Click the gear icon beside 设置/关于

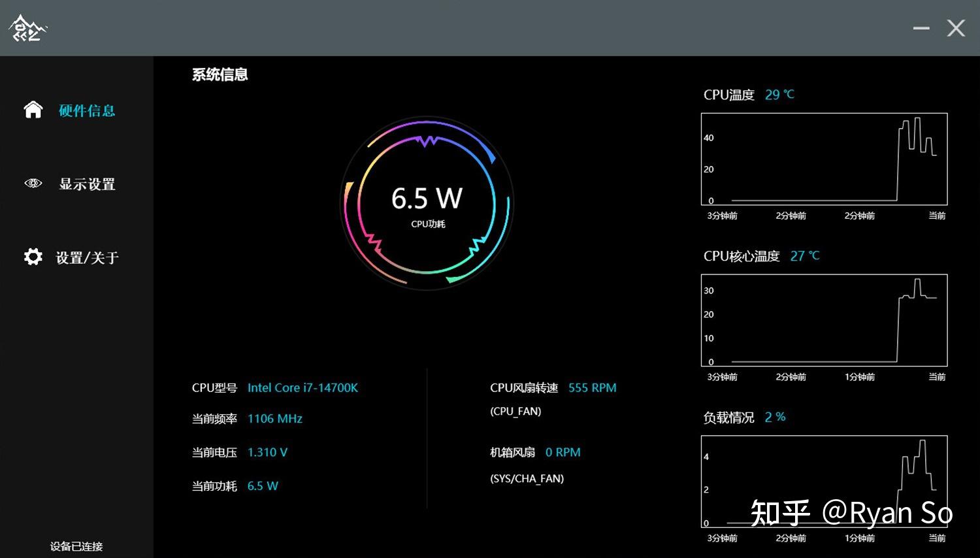(x=33, y=257)
